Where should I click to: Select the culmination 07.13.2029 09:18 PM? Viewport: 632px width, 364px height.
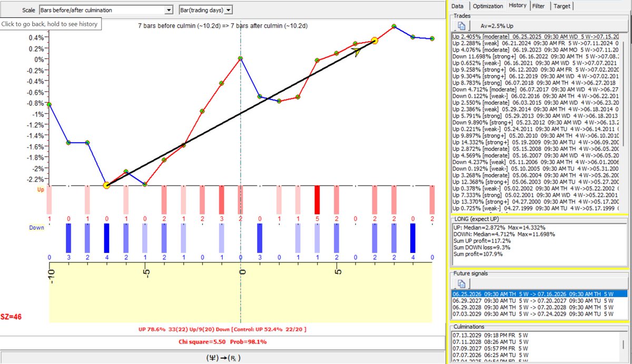click(535, 335)
